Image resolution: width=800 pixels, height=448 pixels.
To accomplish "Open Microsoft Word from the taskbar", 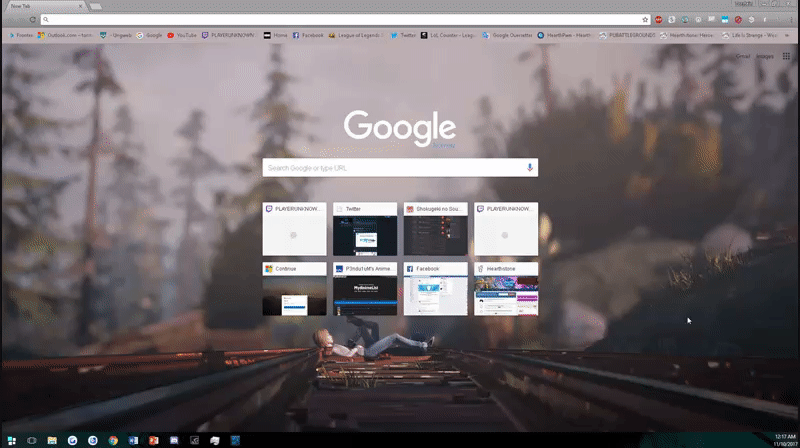I will click(133, 440).
